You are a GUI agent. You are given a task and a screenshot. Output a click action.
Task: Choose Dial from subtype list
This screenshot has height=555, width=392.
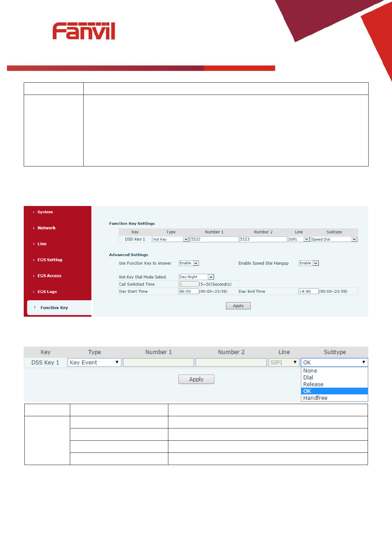point(334,377)
